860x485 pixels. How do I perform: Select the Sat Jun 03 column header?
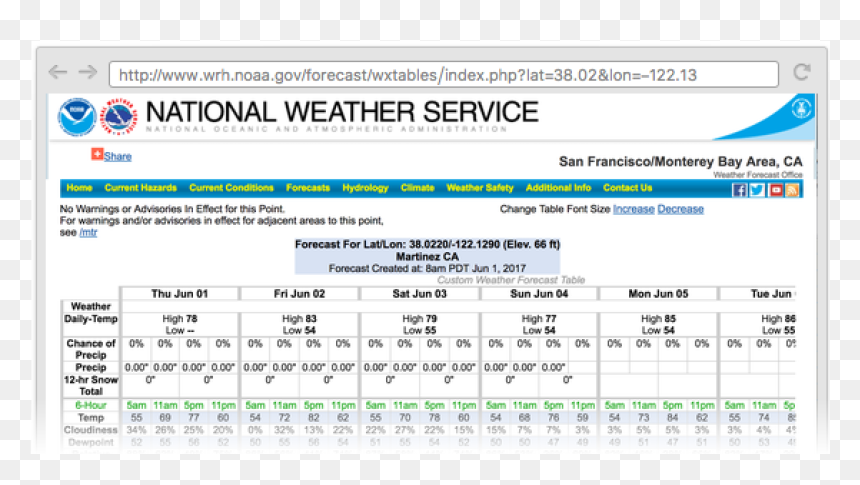[420, 294]
